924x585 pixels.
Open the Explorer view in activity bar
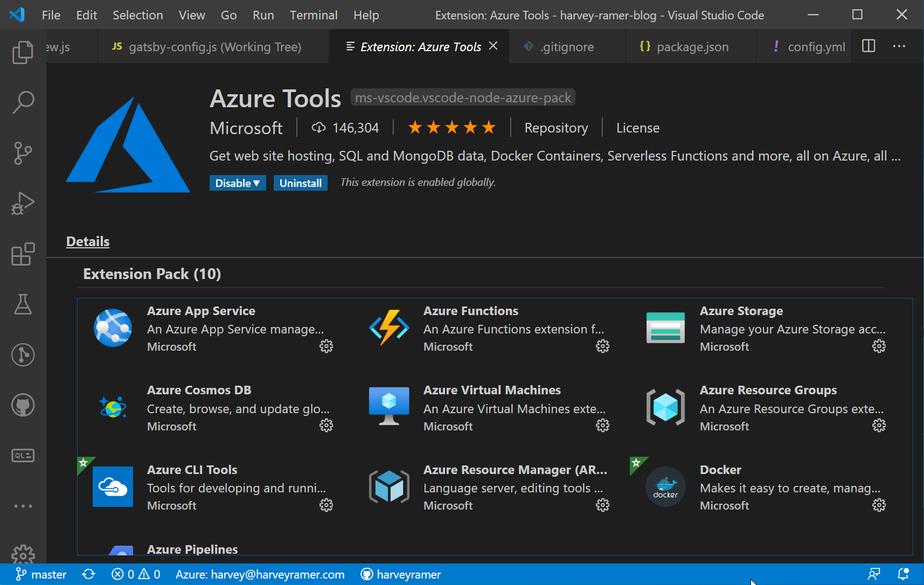(x=23, y=52)
